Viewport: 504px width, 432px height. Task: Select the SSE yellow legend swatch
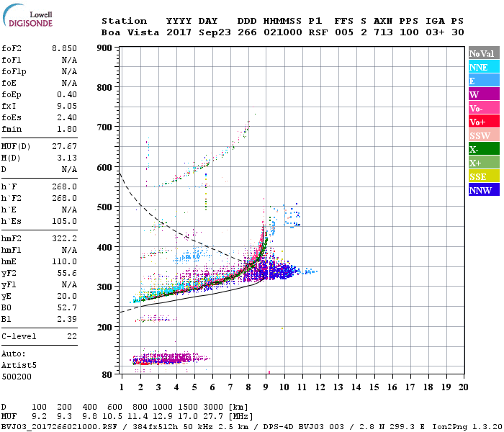pos(484,176)
